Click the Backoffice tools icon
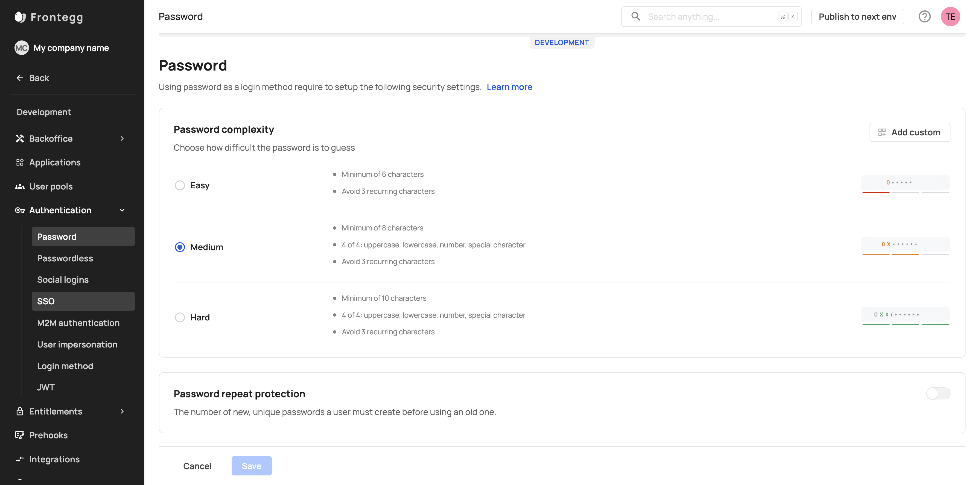This screenshot has height=485, width=980. tap(20, 138)
